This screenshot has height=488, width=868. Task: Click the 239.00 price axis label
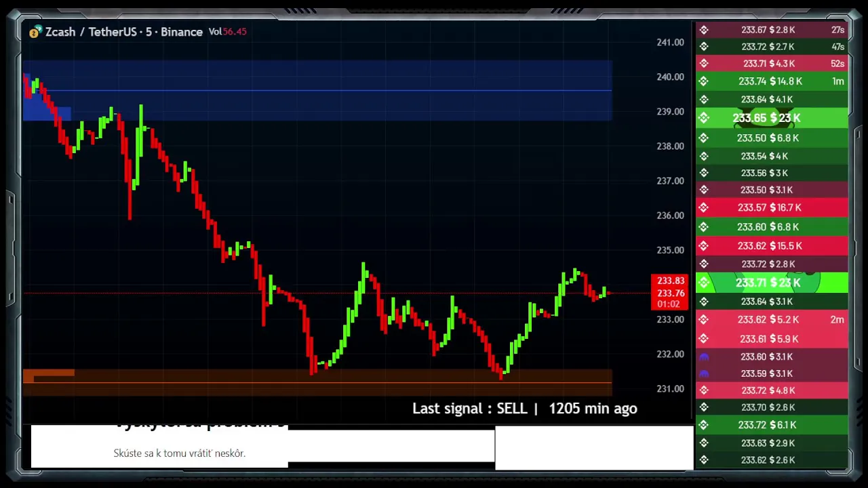670,111
